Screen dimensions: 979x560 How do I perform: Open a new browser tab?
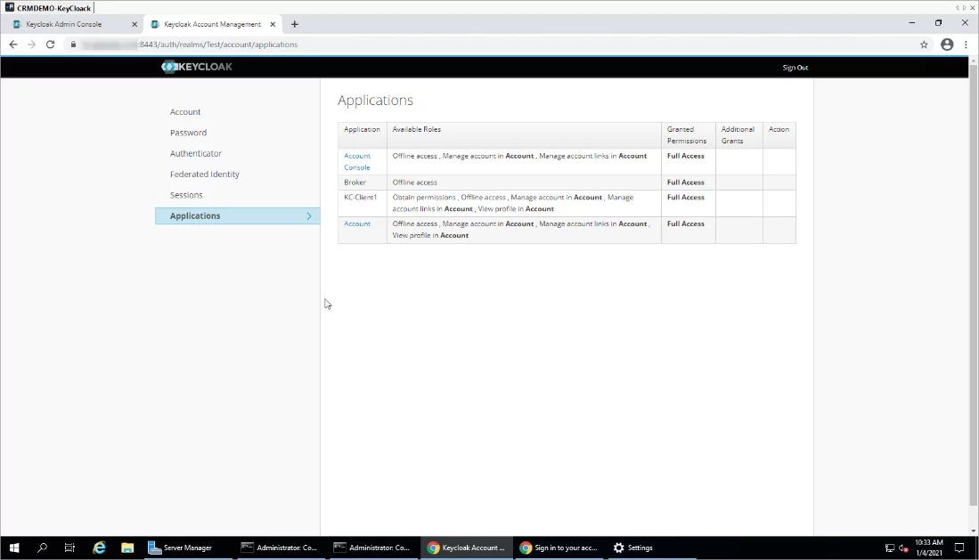pos(295,24)
